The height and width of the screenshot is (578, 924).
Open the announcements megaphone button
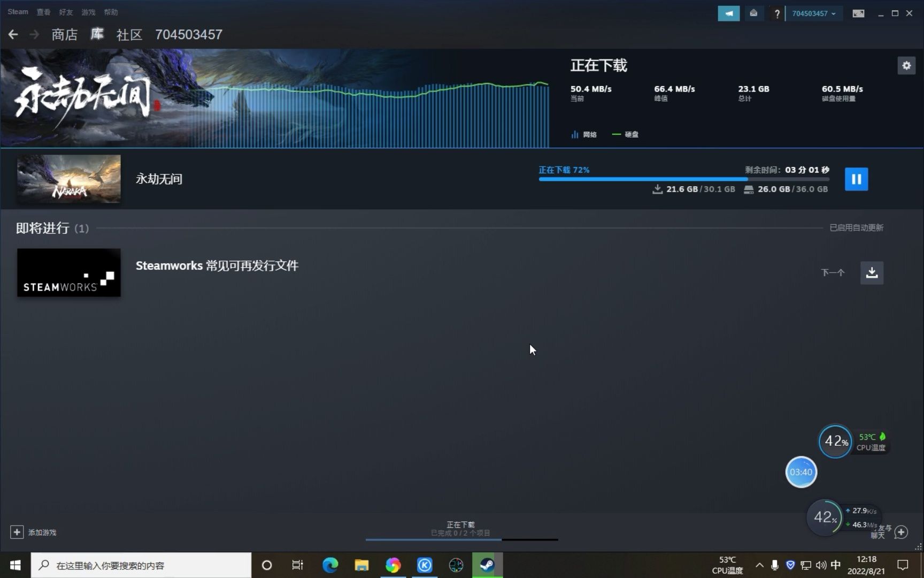pyautogui.click(x=729, y=13)
